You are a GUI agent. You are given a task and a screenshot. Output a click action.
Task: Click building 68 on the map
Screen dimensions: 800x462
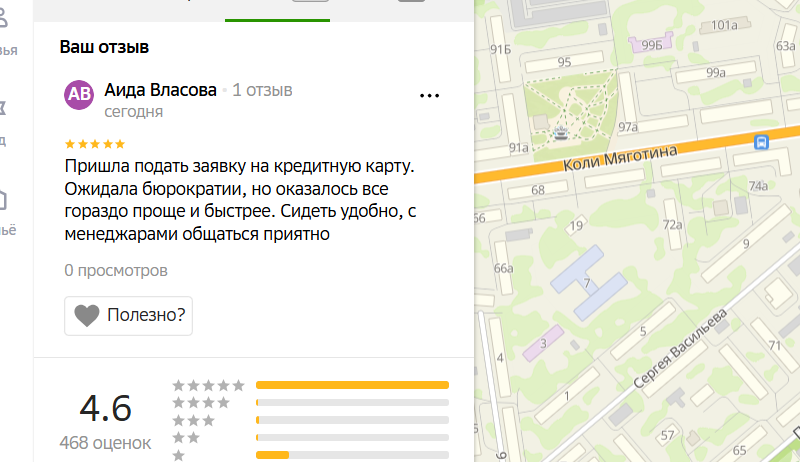coord(538,190)
